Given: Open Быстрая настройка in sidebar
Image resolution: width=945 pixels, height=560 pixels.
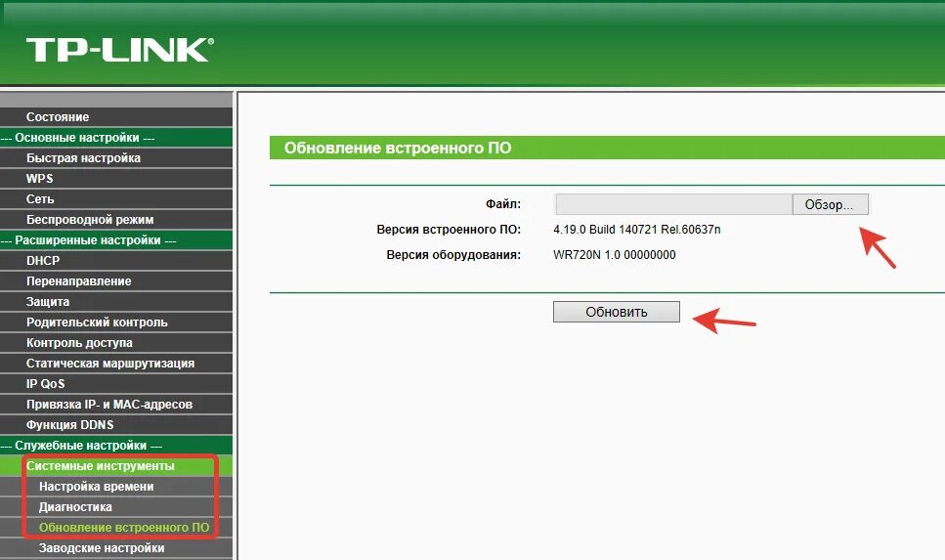Looking at the screenshot, I should pos(116,158).
